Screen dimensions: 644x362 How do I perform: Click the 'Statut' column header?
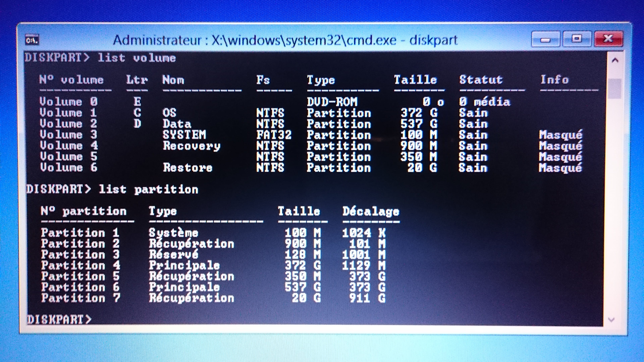(481, 80)
